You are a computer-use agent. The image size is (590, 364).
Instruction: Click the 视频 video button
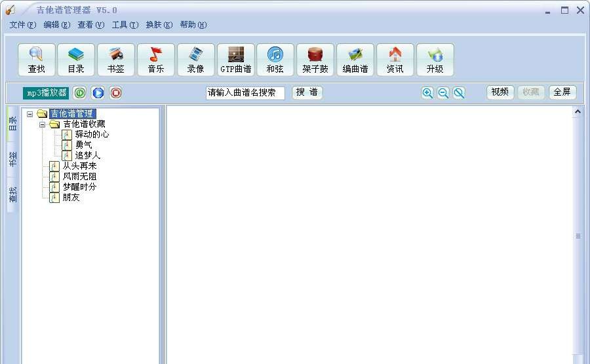(500, 92)
